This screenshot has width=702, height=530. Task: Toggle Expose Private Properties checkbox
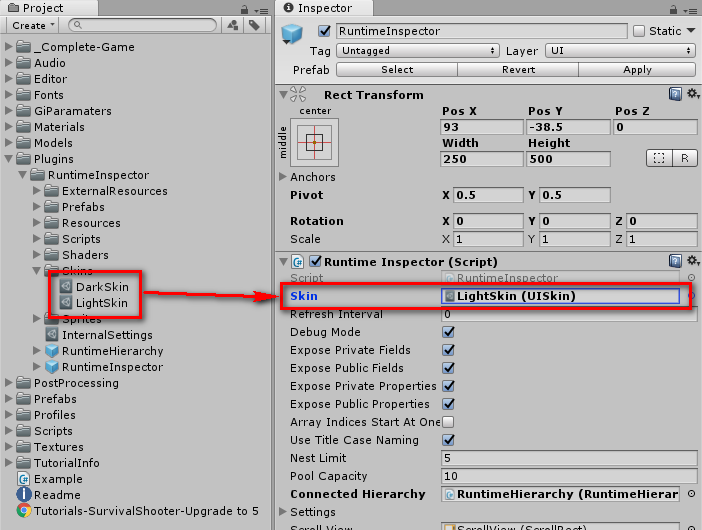click(448, 386)
